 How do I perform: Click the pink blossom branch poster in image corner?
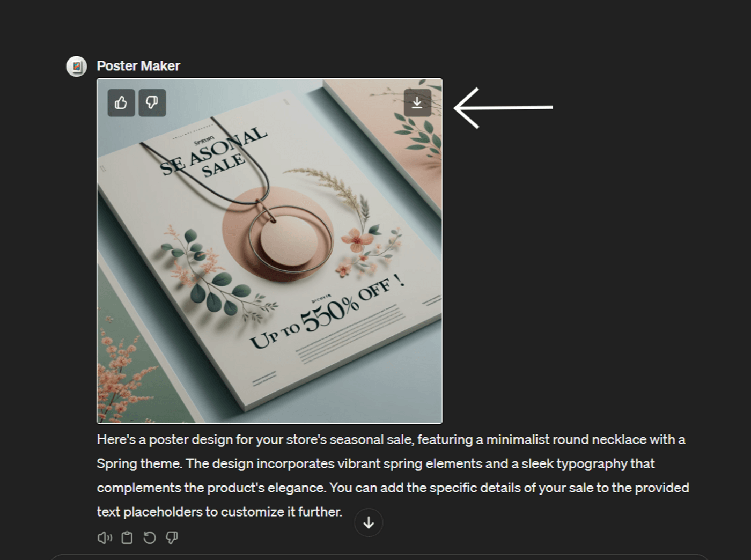coord(119,375)
